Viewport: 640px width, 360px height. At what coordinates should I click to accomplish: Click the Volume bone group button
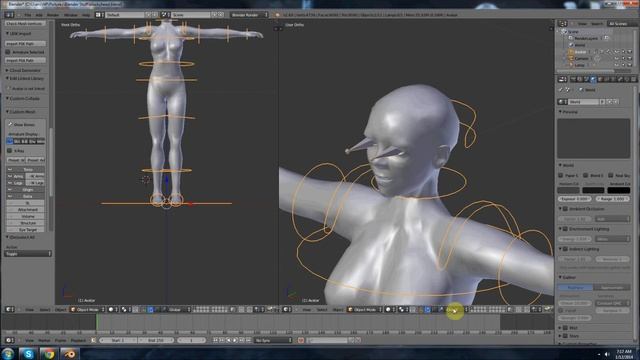pyautogui.click(x=28, y=216)
